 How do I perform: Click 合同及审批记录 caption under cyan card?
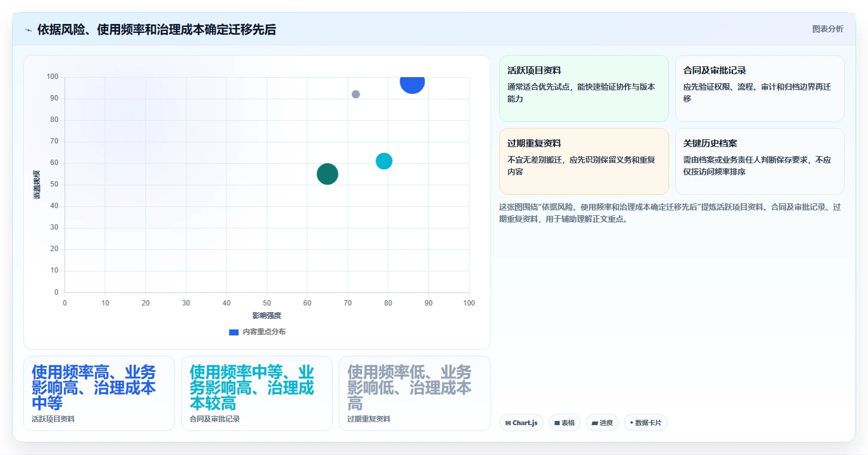pyautogui.click(x=214, y=419)
